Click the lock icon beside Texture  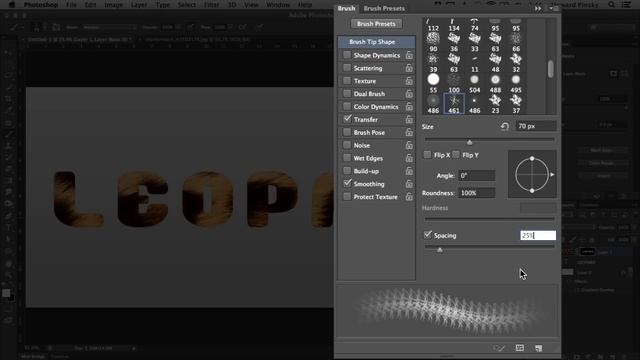[409, 81]
